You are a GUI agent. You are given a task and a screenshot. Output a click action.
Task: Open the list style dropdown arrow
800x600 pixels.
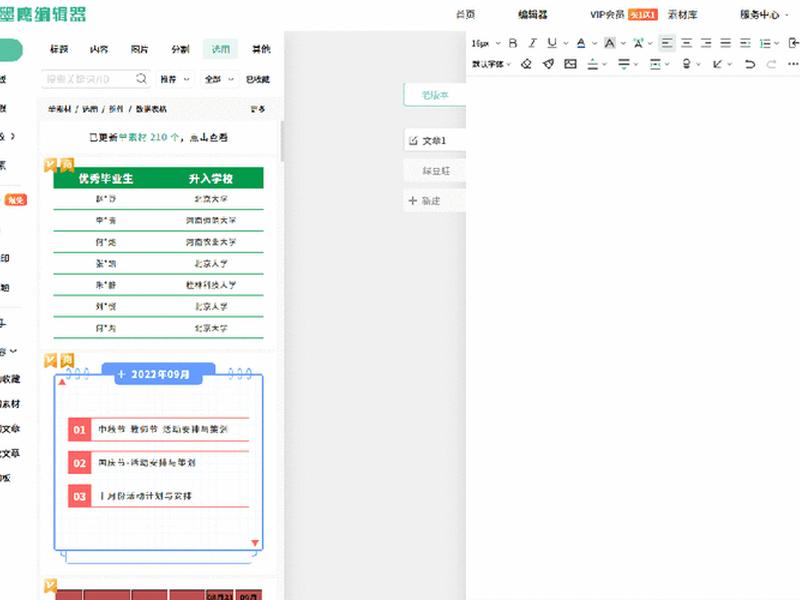[x=777, y=43]
